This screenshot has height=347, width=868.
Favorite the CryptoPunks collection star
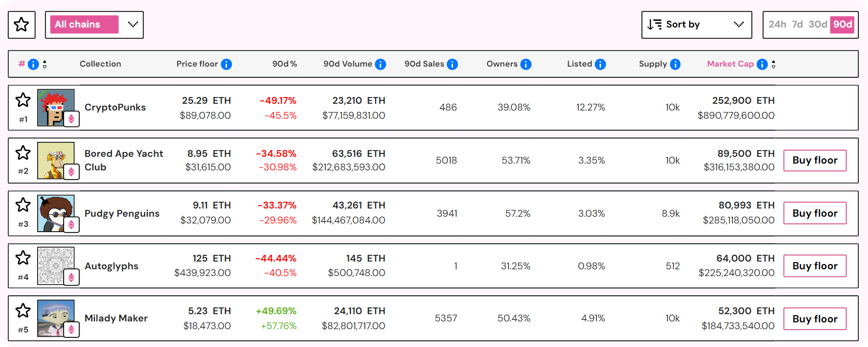[23, 100]
